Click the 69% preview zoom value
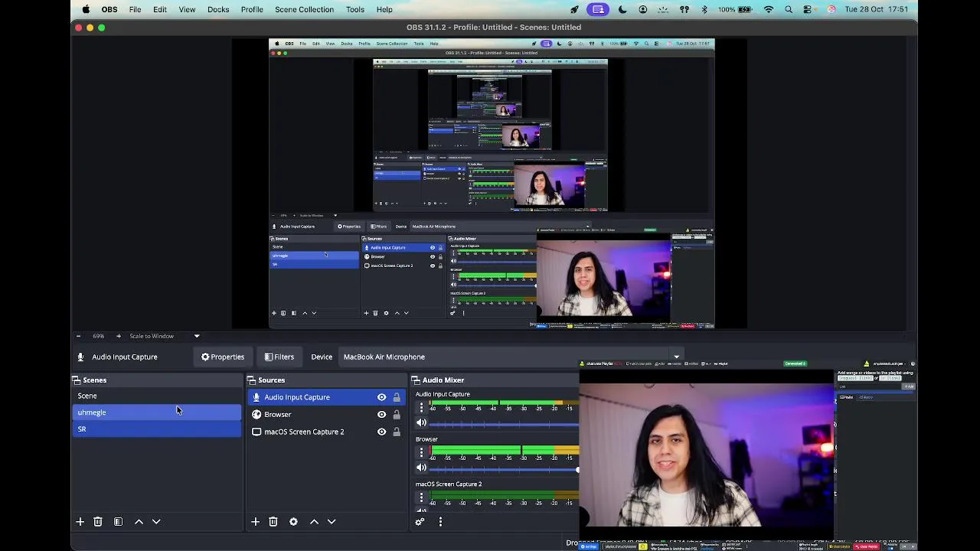 click(98, 336)
